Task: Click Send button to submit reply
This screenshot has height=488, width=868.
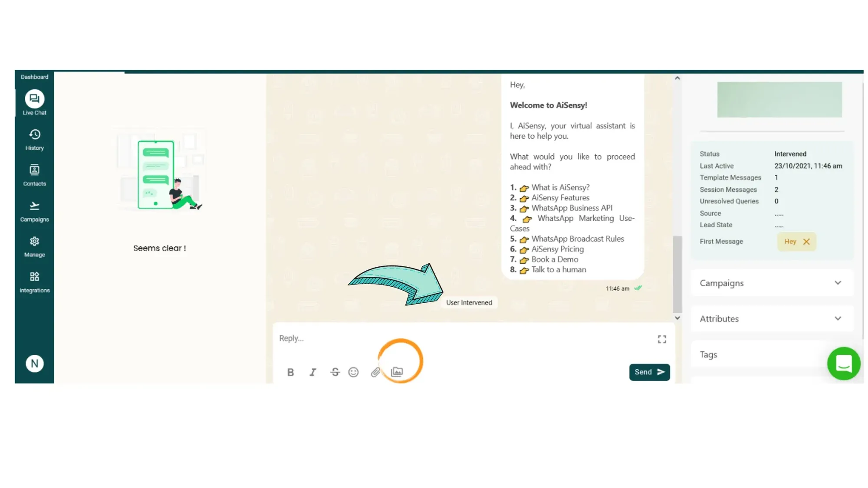Action: tap(649, 372)
